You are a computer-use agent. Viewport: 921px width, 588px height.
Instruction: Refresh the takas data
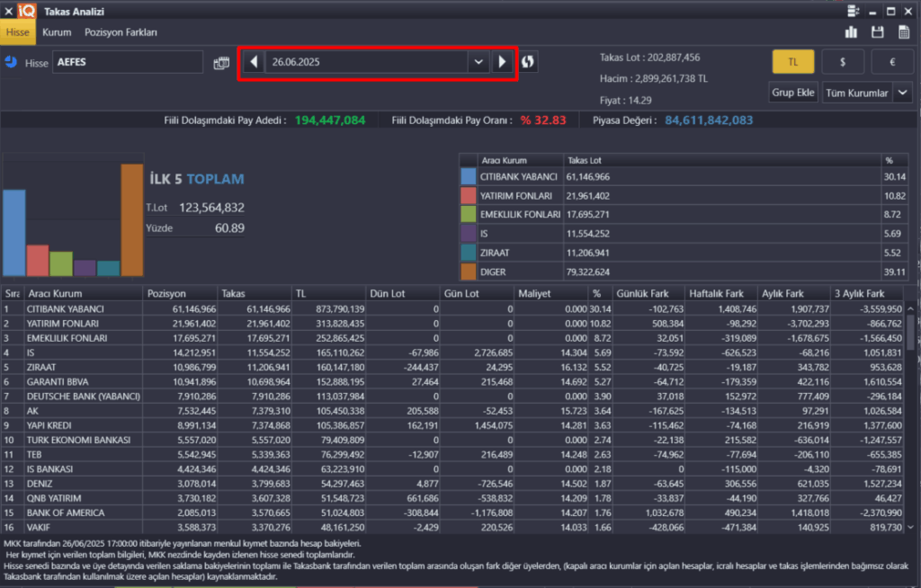(527, 62)
